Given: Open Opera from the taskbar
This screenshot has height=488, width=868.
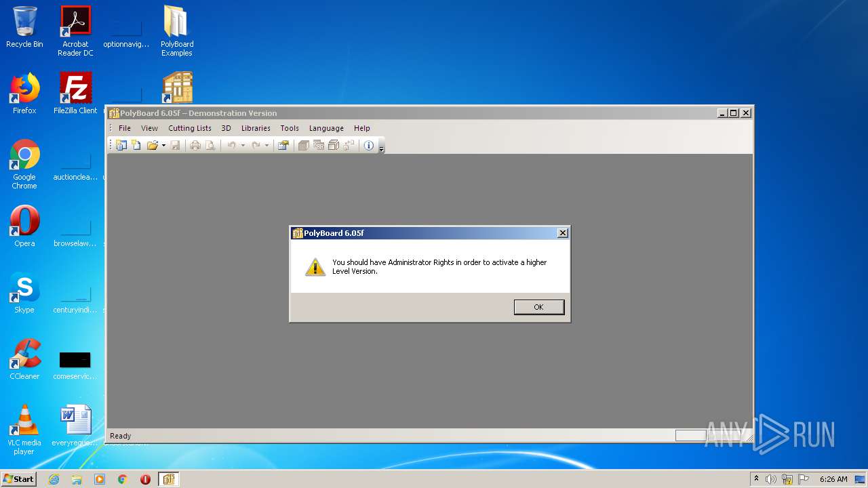Looking at the screenshot, I should tap(146, 479).
